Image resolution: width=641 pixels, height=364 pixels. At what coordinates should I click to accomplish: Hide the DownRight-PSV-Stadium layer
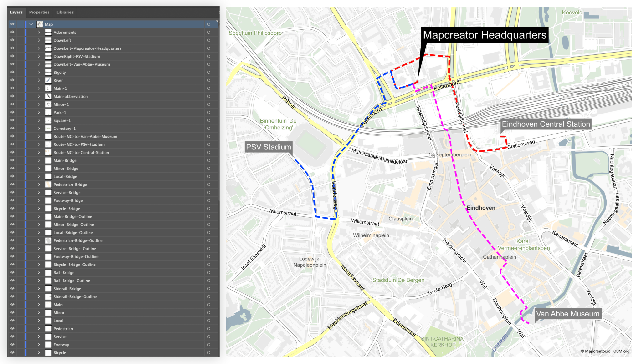(12, 56)
